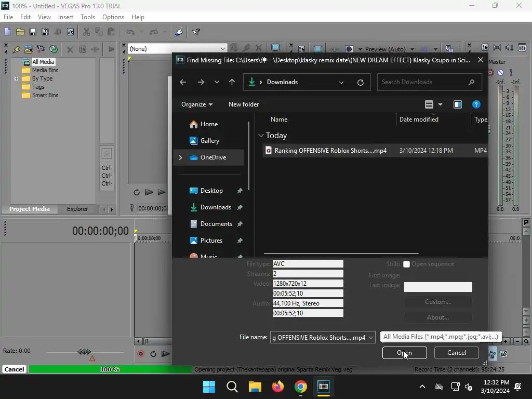Viewport: 532px width, 399px height.
Task: Select Media Bins in the tree
Action: tap(45, 70)
